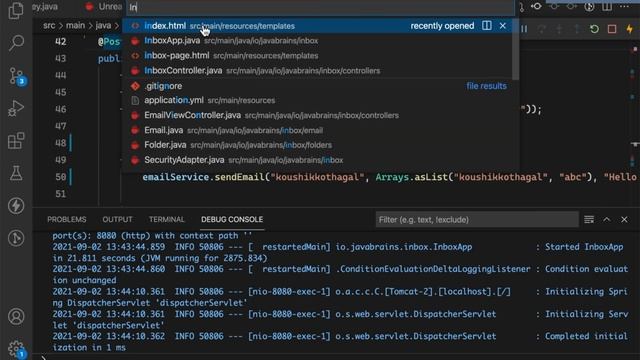This screenshot has height=360, width=640.
Task: Close the bottom panel
Action: (624, 220)
